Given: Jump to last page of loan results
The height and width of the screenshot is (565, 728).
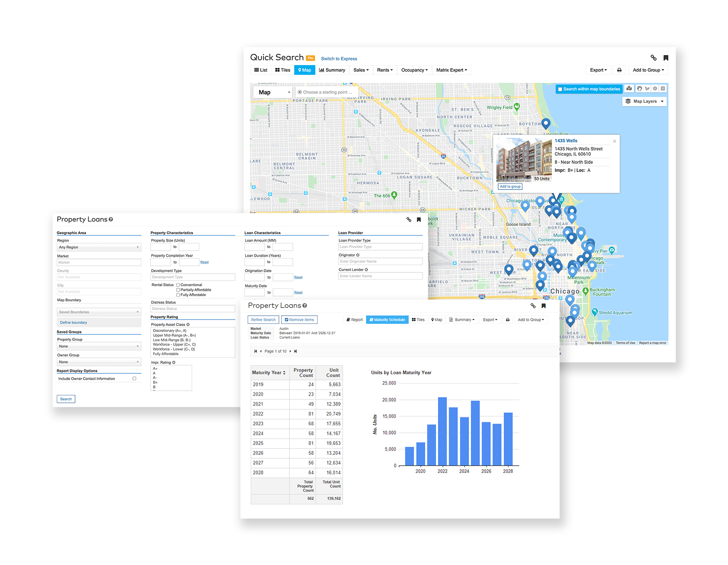Looking at the screenshot, I should 295,351.
